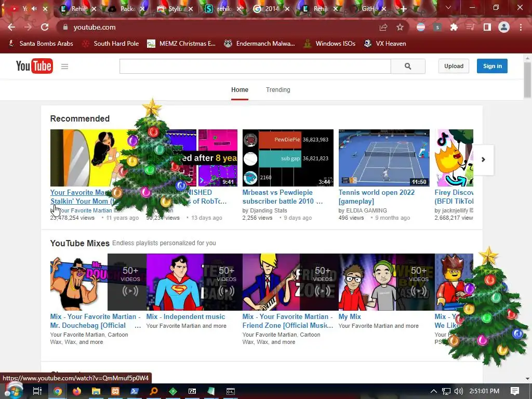The height and width of the screenshot is (399, 532).
Task: Open Mix - Independent music playlist link
Action: pyautogui.click(x=185, y=316)
